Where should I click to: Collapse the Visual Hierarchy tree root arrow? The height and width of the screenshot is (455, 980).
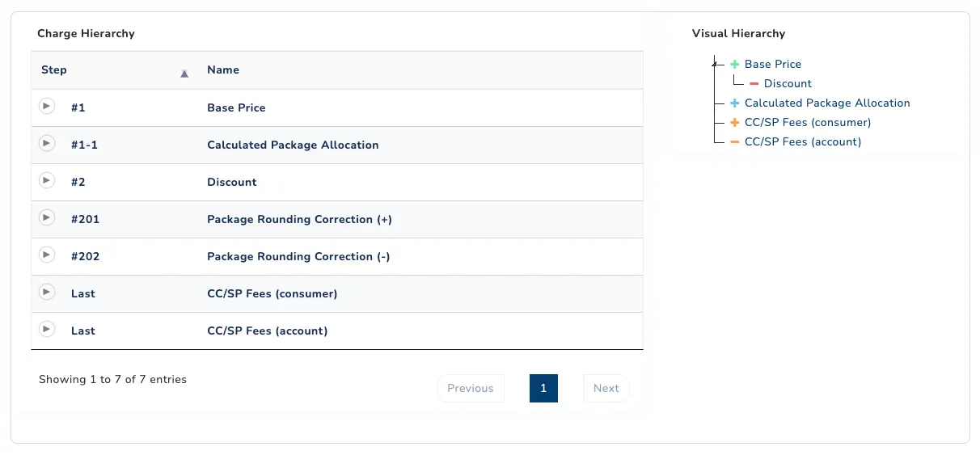pyautogui.click(x=714, y=64)
